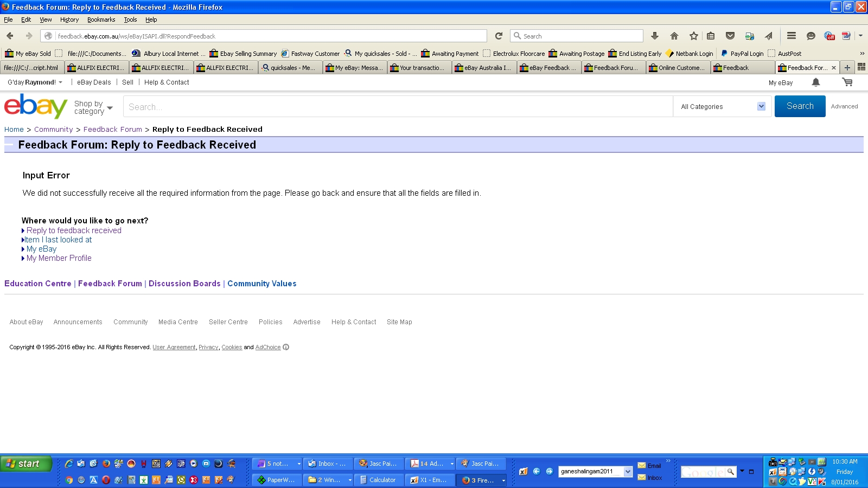Open the My Member Profile link

coord(59,258)
